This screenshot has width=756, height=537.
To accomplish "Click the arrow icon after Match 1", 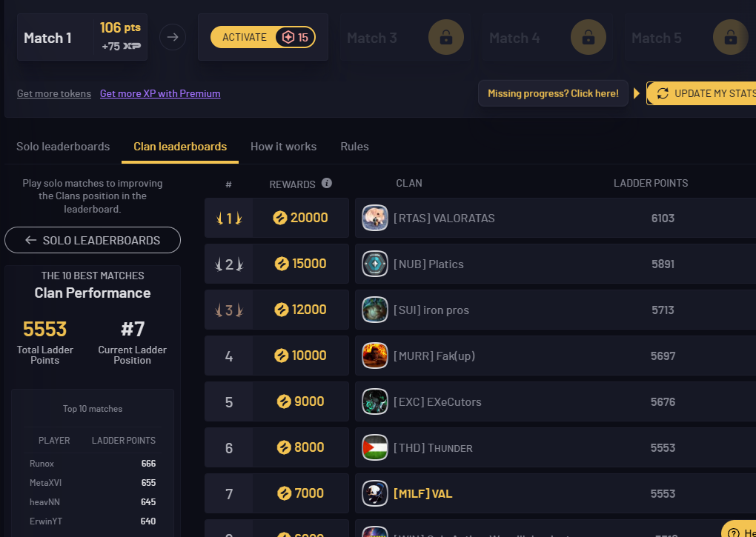I will [173, 37].
